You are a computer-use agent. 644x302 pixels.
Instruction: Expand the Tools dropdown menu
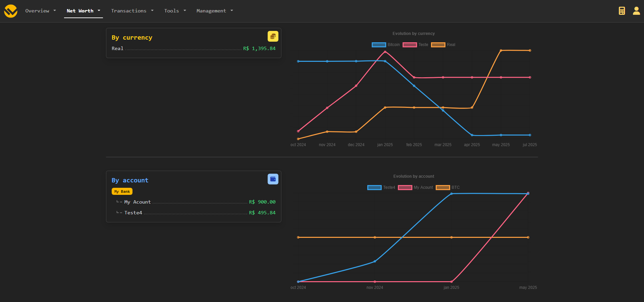pos(175,11)
